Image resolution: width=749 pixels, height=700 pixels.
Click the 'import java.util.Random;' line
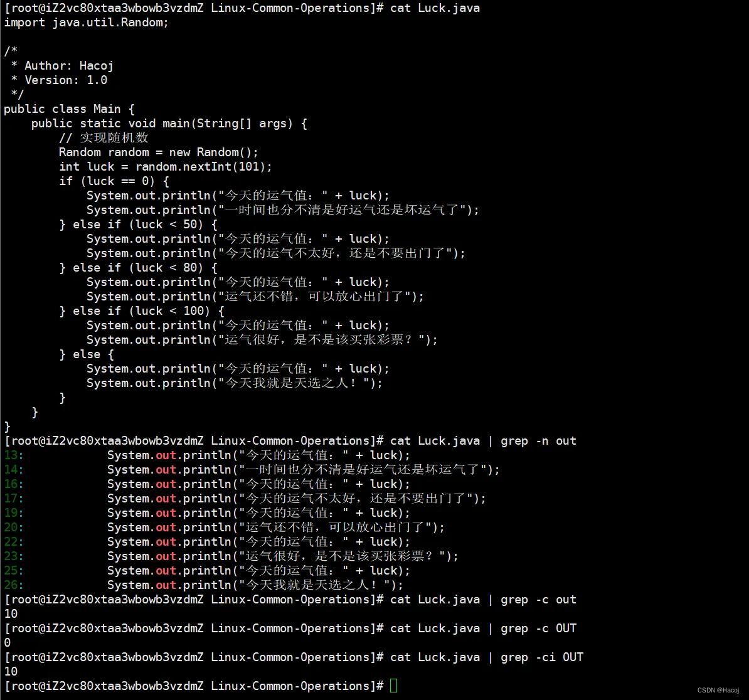[87, 23]
